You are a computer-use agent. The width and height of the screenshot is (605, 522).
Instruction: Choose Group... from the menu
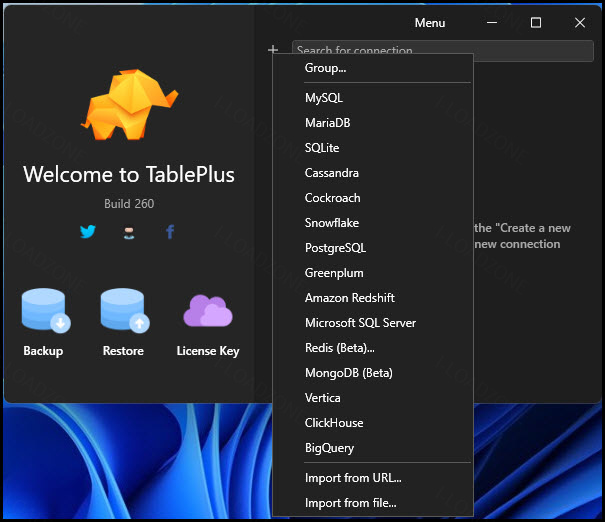click(x=373, y=68)
